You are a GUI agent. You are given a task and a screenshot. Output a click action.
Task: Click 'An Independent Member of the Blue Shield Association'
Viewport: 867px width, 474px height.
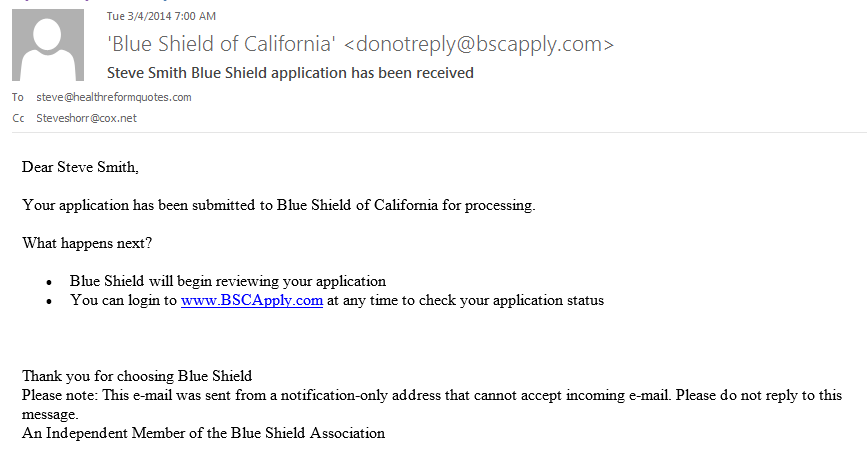tap(203, 433)
